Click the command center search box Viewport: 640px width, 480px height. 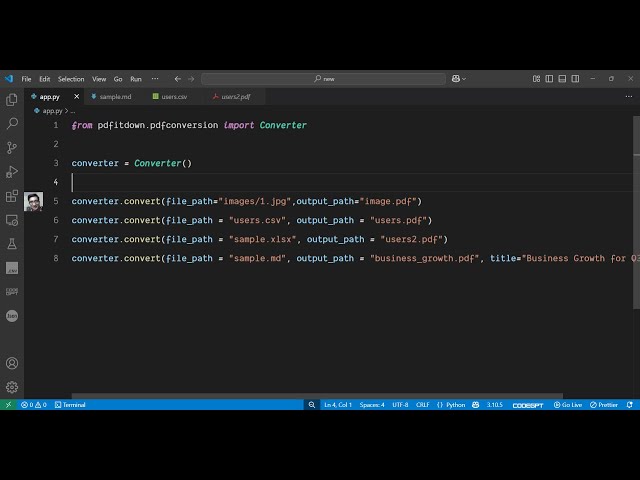click(323, 79)
